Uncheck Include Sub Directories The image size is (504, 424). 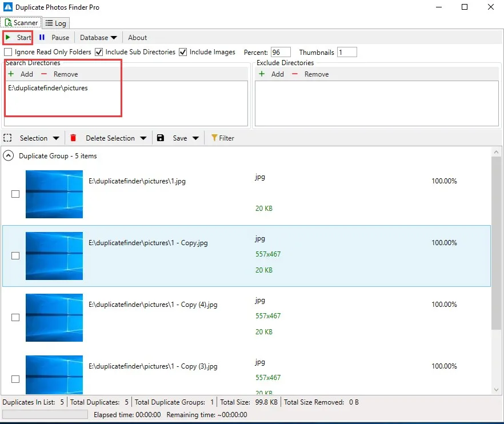pyautogui.click(x=99, y=52)
